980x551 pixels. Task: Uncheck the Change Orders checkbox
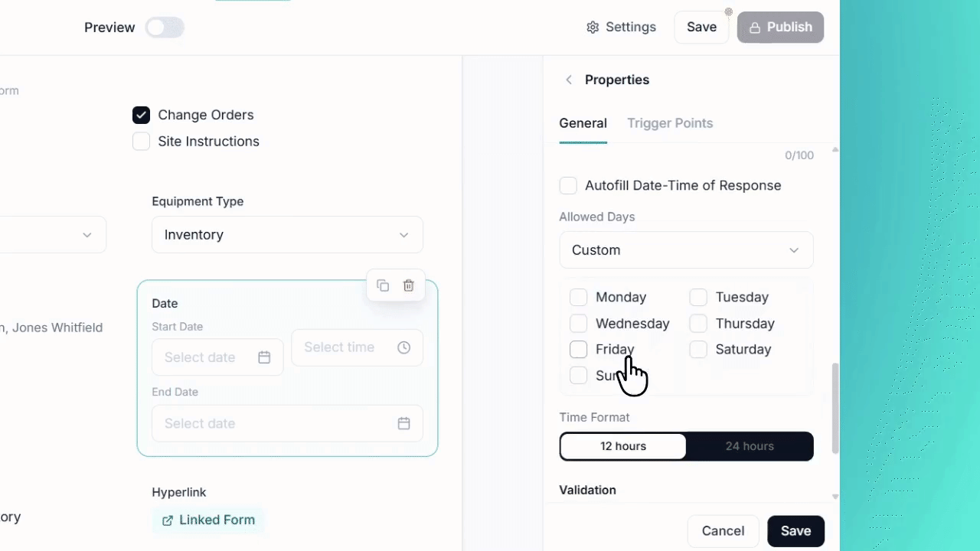[x=141, y=115]
